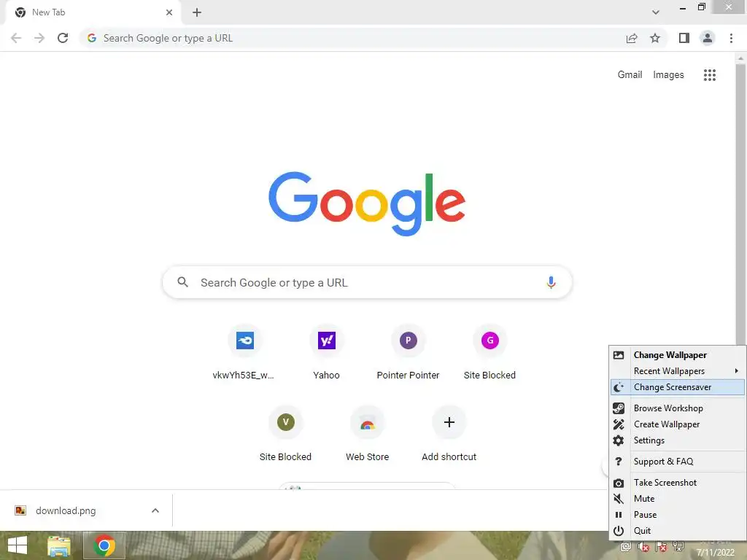Close the New Tab tab

coord(169,12)
